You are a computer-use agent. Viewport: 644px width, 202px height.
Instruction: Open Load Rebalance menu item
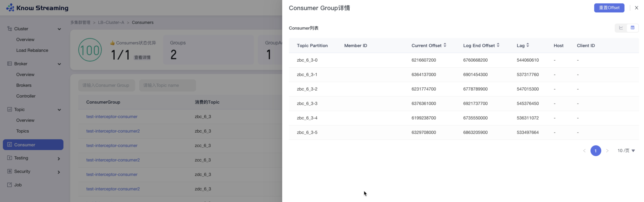tap(32, 50)
